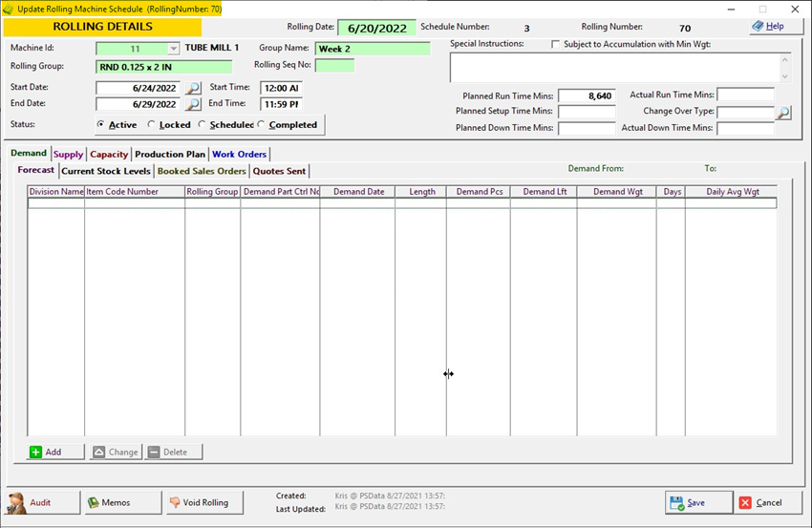The image size is (812, 528).
Task: Click the Change Over Type lookup magnifier
Action: pos(782,113)
